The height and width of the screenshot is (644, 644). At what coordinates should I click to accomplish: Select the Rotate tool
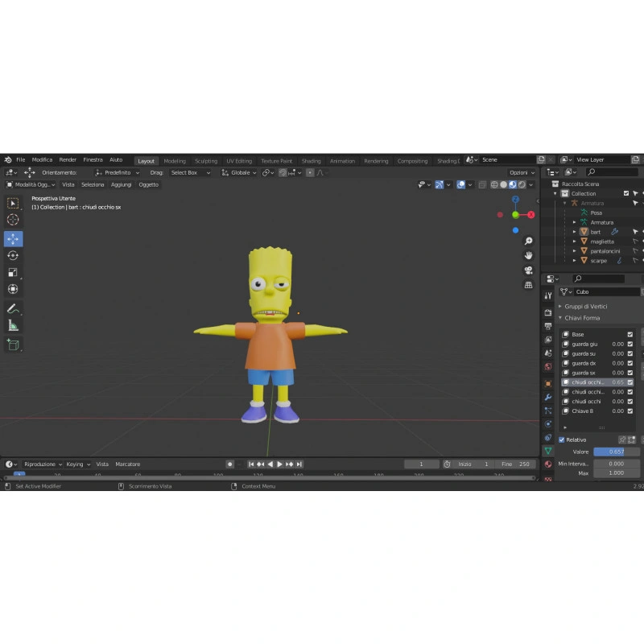(x=13, y=255)
